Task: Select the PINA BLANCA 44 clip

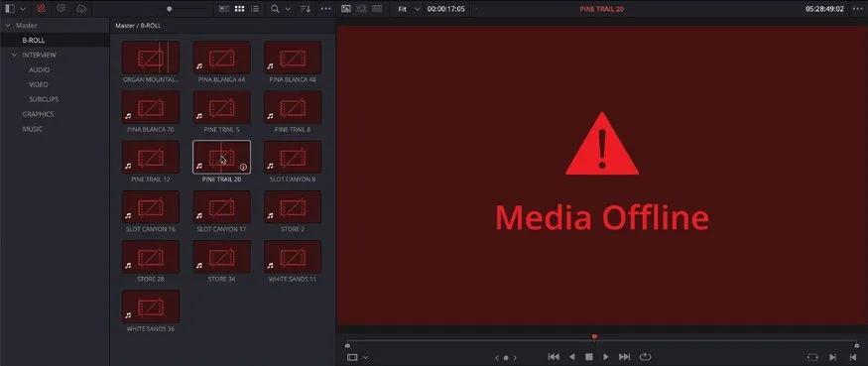Action: tap(221, 57)
